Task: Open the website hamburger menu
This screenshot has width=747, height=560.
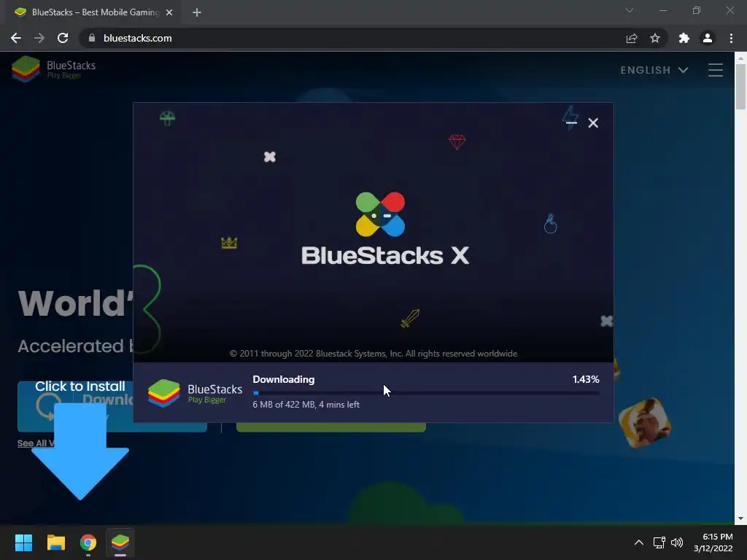Action: (x=715, y=70)
